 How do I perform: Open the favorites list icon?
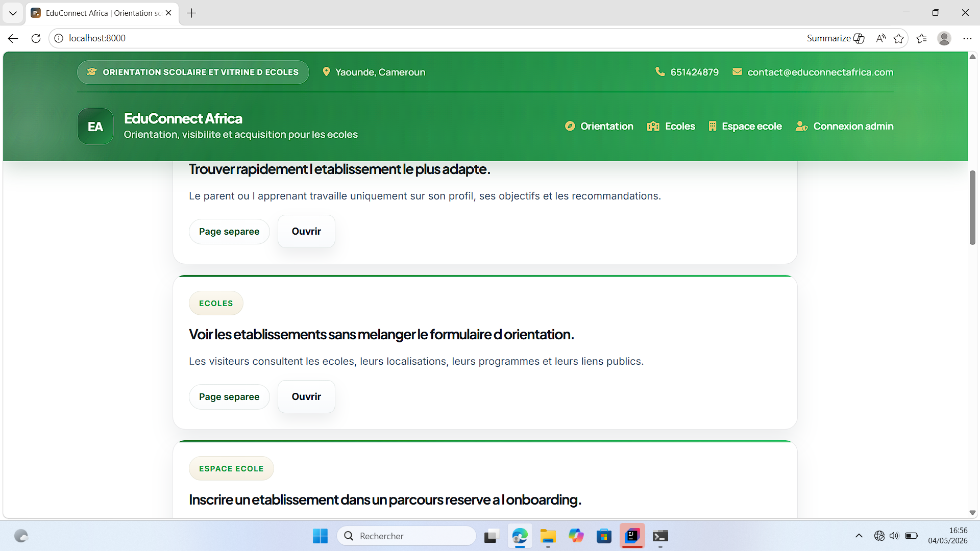(x=922, y=38)
